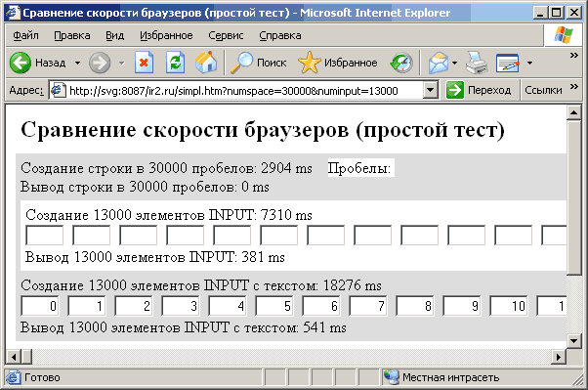Click the address bar URL field
Viewport: 588px width, 390px height.
244,91
